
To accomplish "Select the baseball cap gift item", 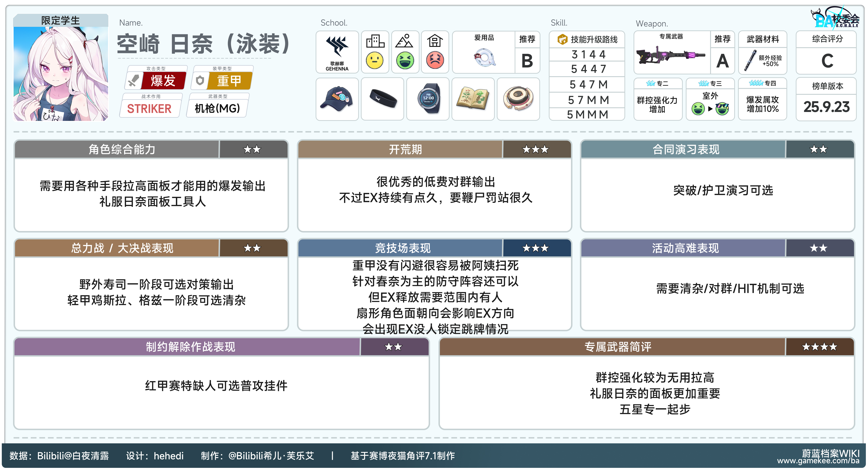I will 337,99.
